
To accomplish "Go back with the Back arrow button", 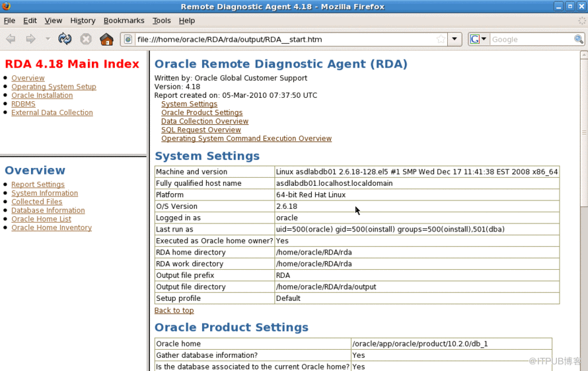I will [11, 39].
